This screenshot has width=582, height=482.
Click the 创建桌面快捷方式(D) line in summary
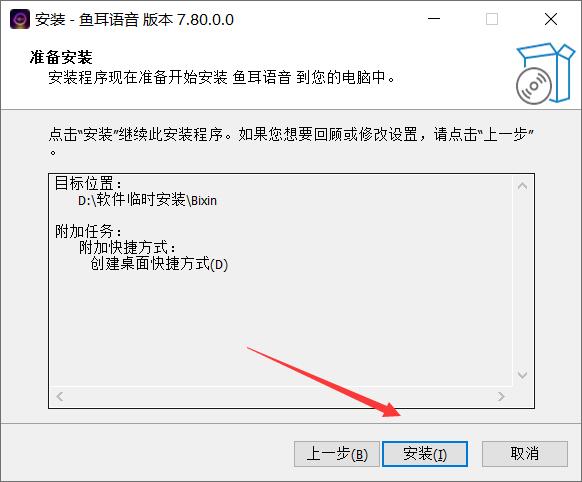point(159,264)
